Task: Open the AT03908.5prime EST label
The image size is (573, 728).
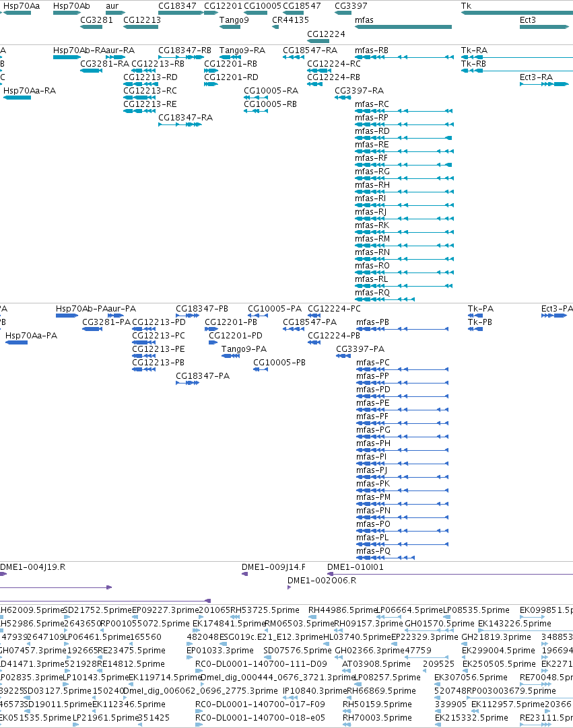Action: [376, 664]
